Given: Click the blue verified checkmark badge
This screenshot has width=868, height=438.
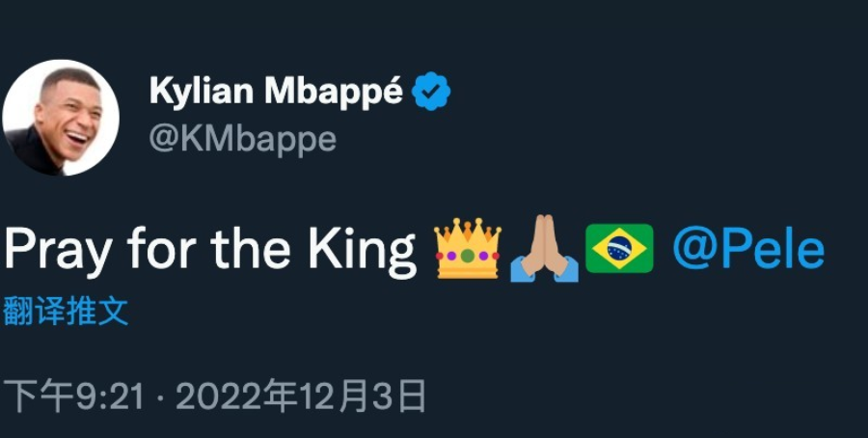Looking at the screenshot, I should pos(431,93).
